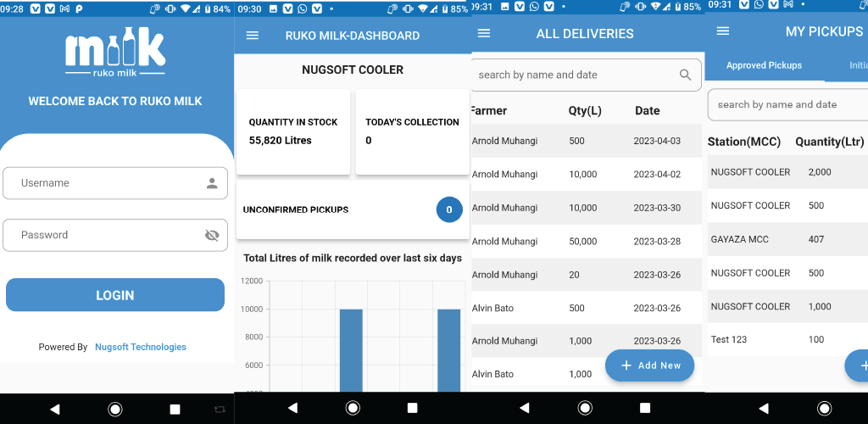The image size is (868, 424).
Task: Open the Unconfirmed Pickups card
Action: coord(353,209)
